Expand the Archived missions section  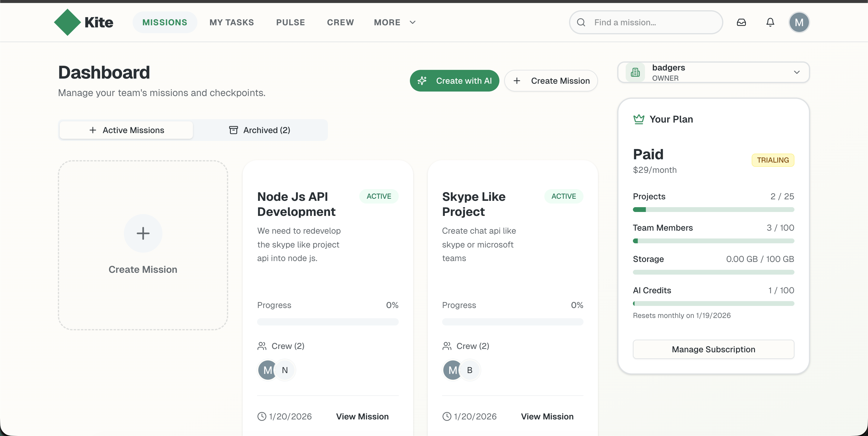(260, 130)
